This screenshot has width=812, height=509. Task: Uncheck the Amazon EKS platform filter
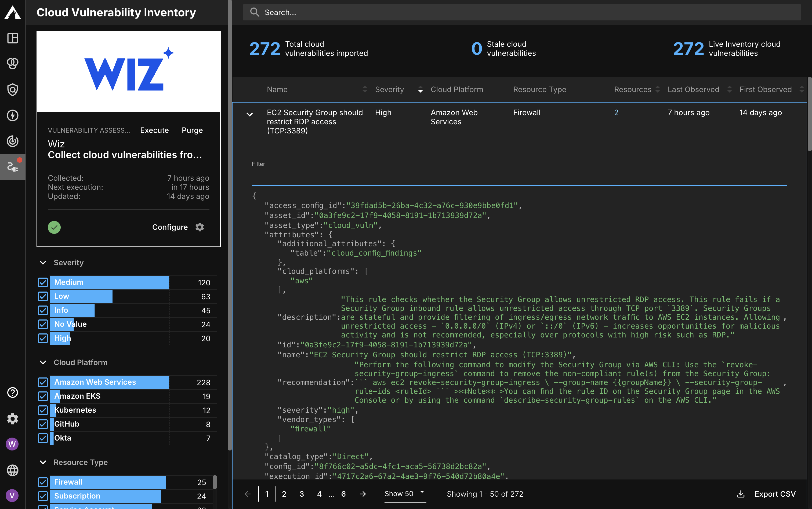point(43,396)
